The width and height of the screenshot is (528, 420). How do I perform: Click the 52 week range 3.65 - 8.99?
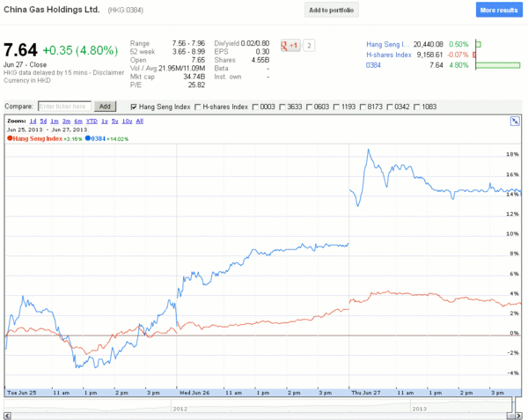click(x=188, y=52)
